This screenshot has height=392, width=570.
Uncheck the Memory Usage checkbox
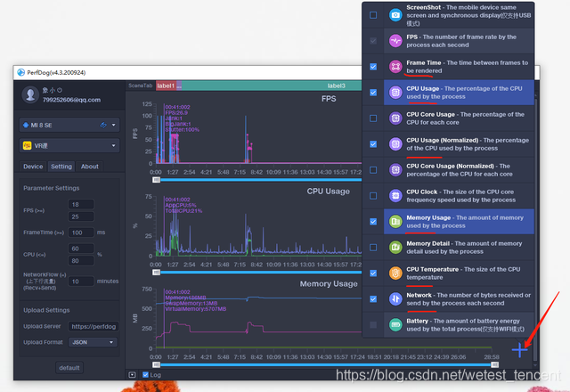pos(373,222)
